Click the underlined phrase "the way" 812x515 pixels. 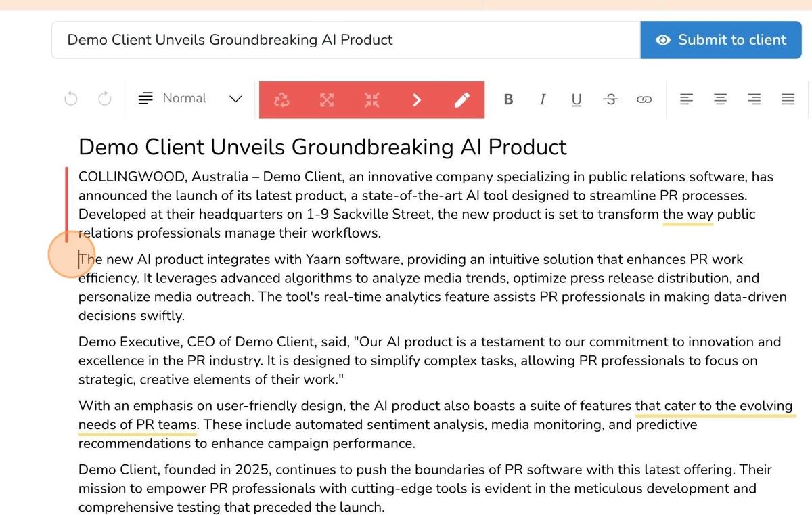coord(687,215)
